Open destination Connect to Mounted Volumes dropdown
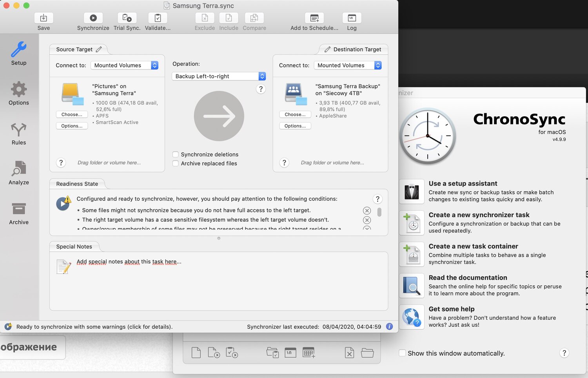The height and width of the screenshot is (378, 588). tap(348, 65)
